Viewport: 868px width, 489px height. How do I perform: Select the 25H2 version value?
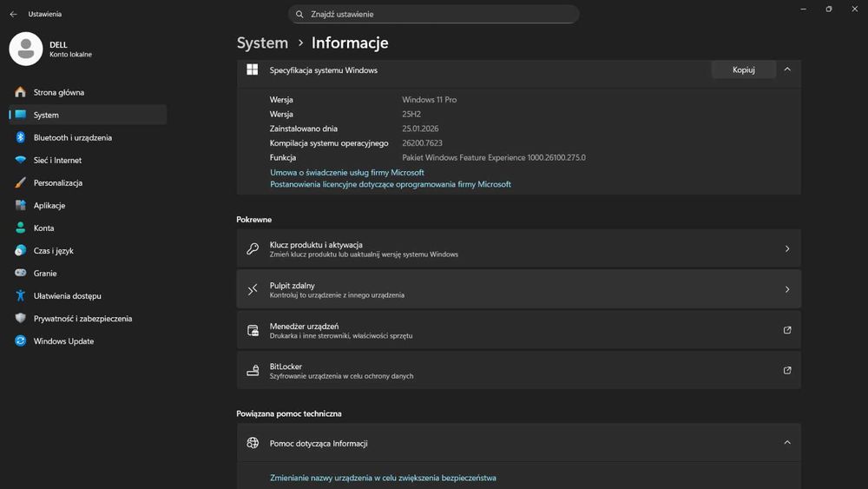click(411, 114)
